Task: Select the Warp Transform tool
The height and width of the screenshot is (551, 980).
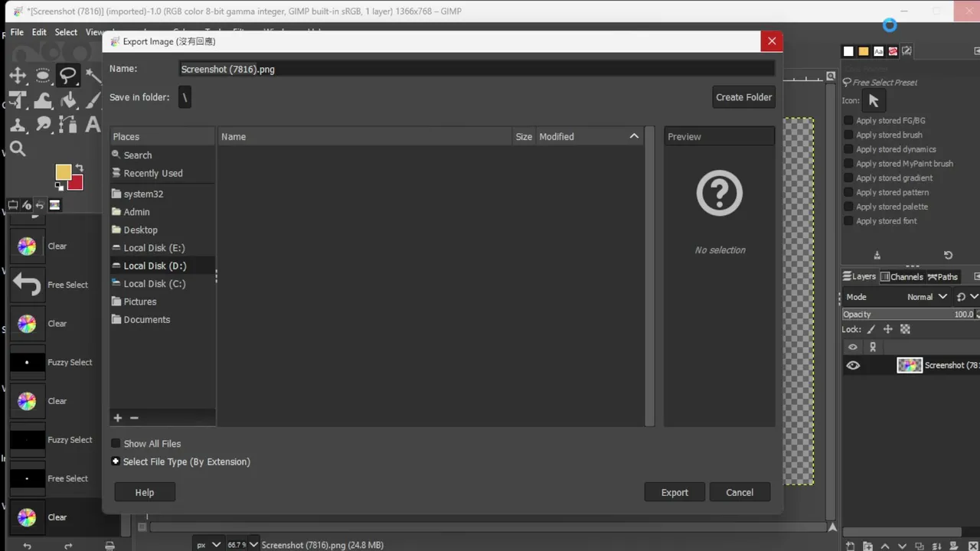Action: (43, 100)
